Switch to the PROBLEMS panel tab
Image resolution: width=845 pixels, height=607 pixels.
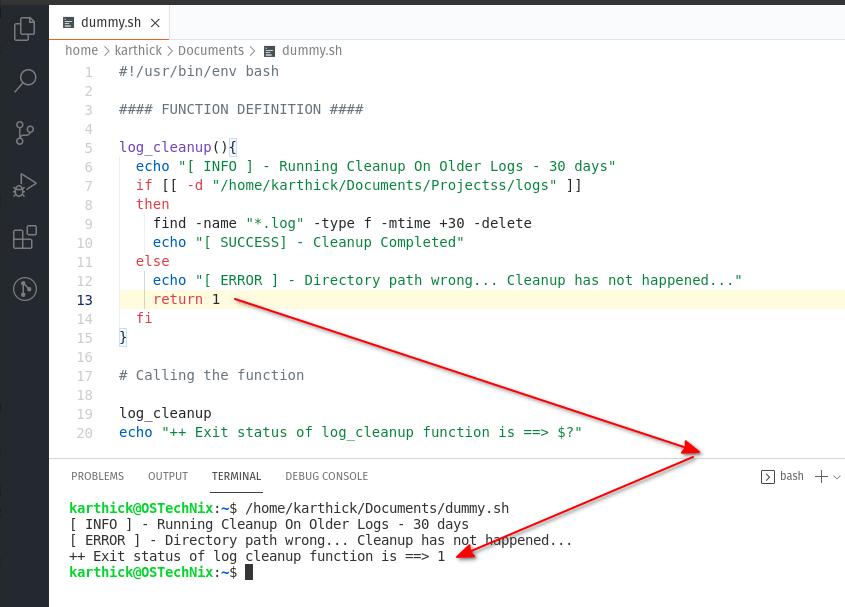(98, 477)
